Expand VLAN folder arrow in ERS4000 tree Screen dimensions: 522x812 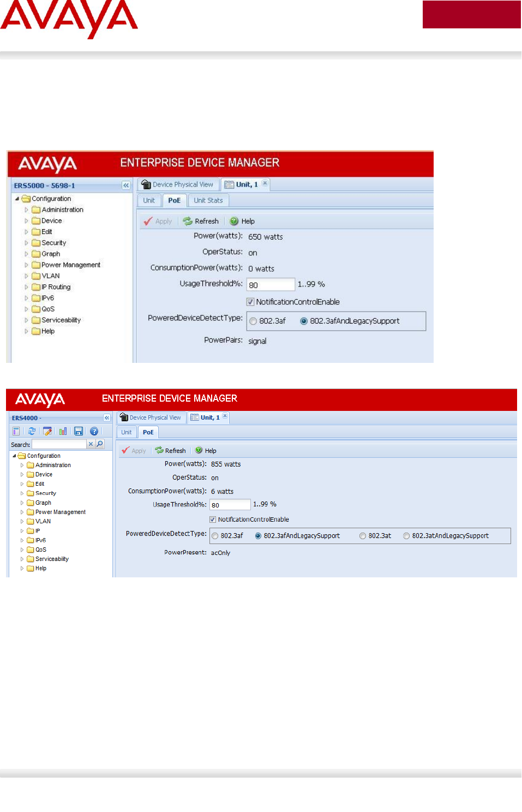click(x=22, y=521)
